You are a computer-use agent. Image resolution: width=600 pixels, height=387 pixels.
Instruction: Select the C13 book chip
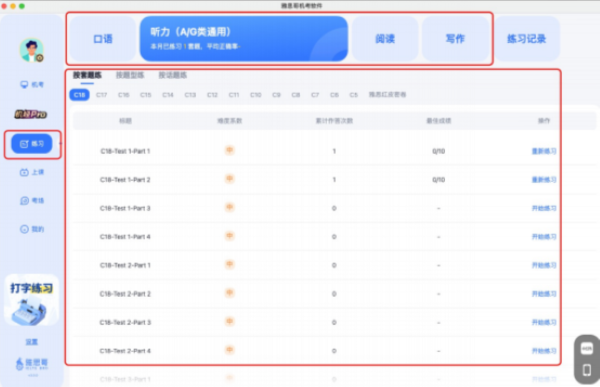click(x=190, y=95)
